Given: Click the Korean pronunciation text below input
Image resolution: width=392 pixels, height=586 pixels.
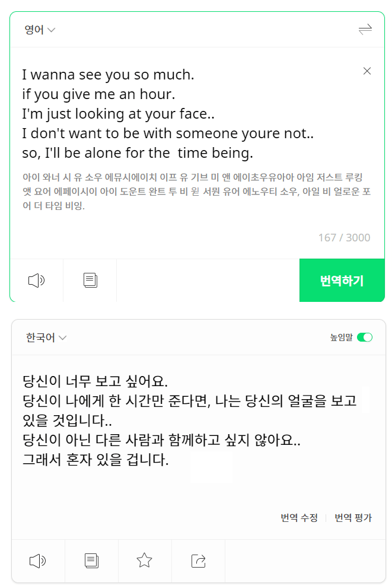Looking at the screenshot, I should point(196,192).
